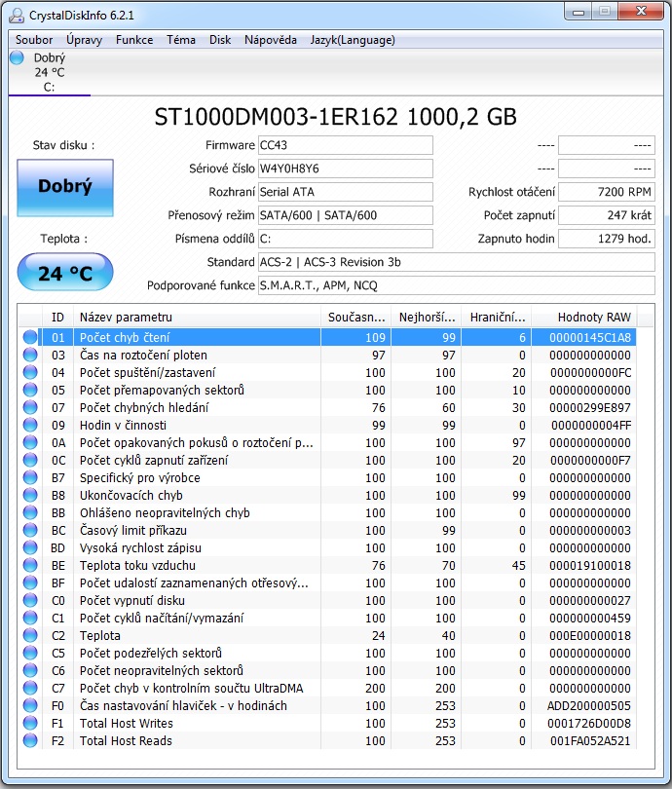Click status orb of row C7 UltraDMA
The image size is (672, 789).
click(30, 689)
